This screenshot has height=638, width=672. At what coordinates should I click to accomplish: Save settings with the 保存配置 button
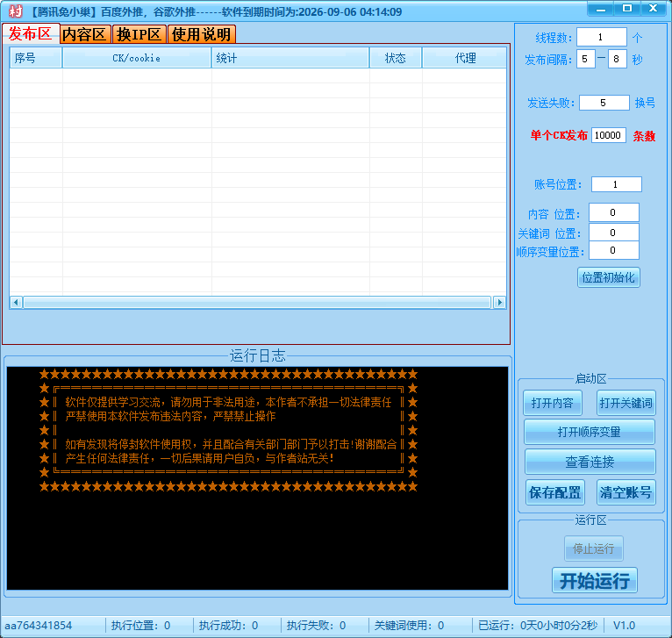(x=554, y=492)
